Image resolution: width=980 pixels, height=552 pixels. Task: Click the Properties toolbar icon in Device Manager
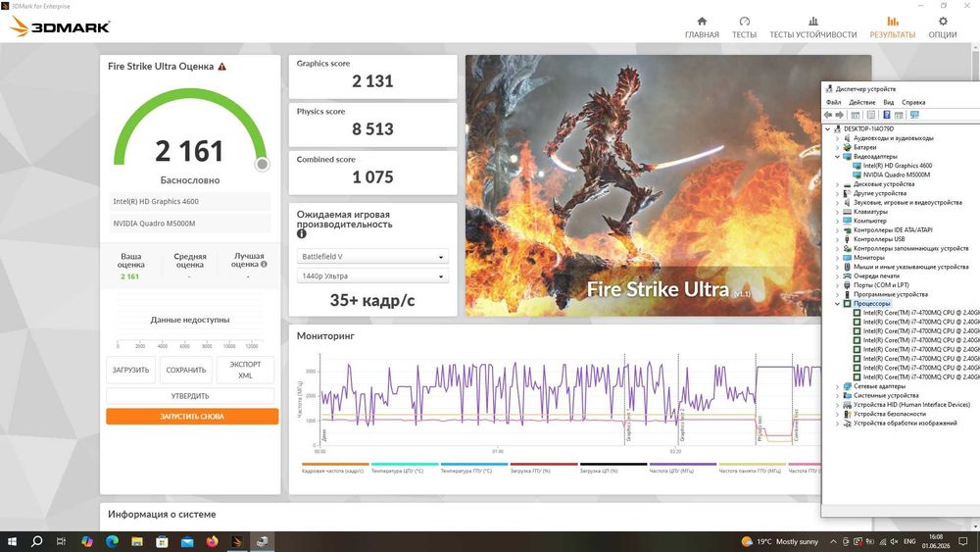(870, 115)
